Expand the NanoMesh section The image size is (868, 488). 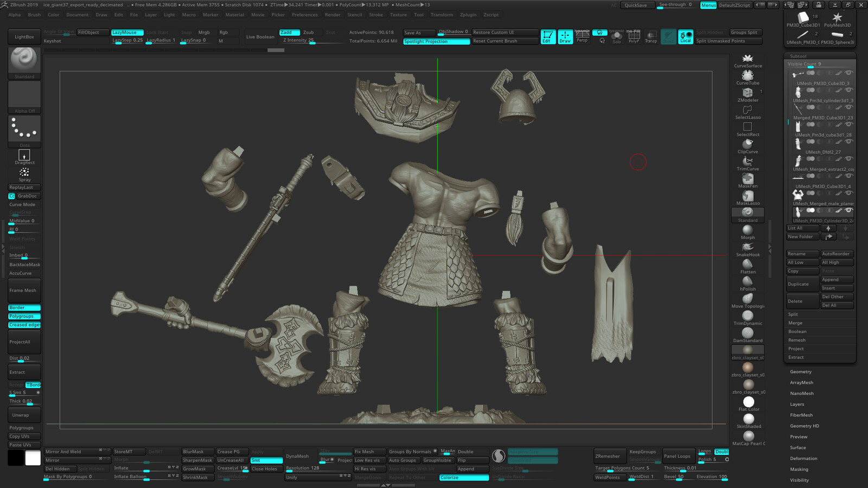[802, 394]
